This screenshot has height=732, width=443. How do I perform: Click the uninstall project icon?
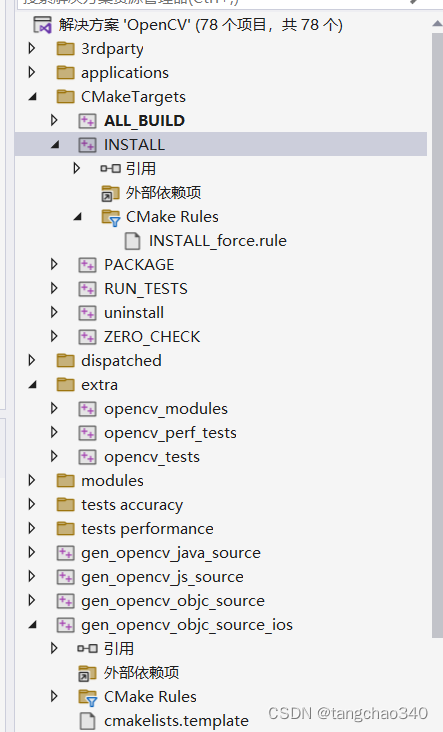click(x=87, y=313)
